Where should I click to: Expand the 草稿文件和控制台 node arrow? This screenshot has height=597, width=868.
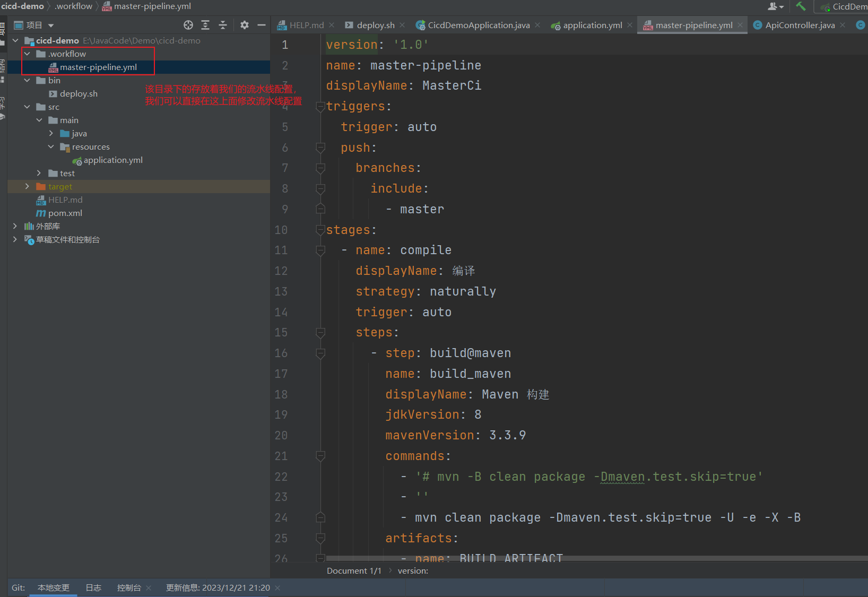coord(15,239)
